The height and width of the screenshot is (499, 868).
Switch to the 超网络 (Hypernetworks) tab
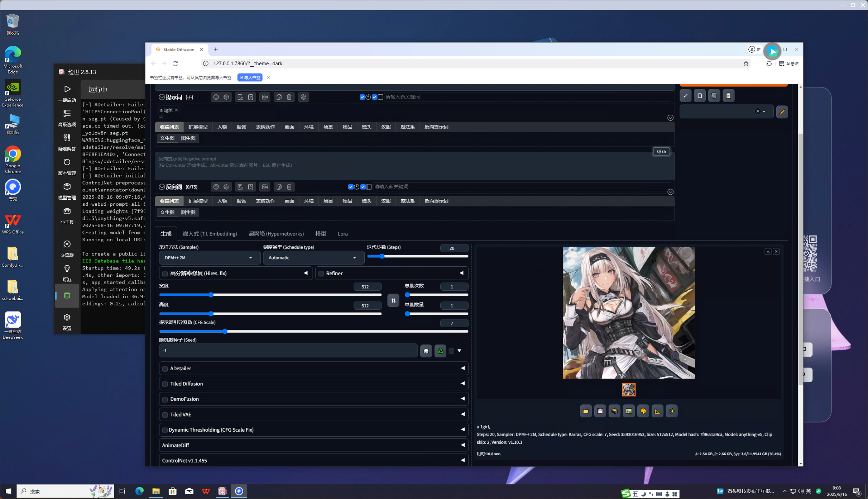point(276,234)
